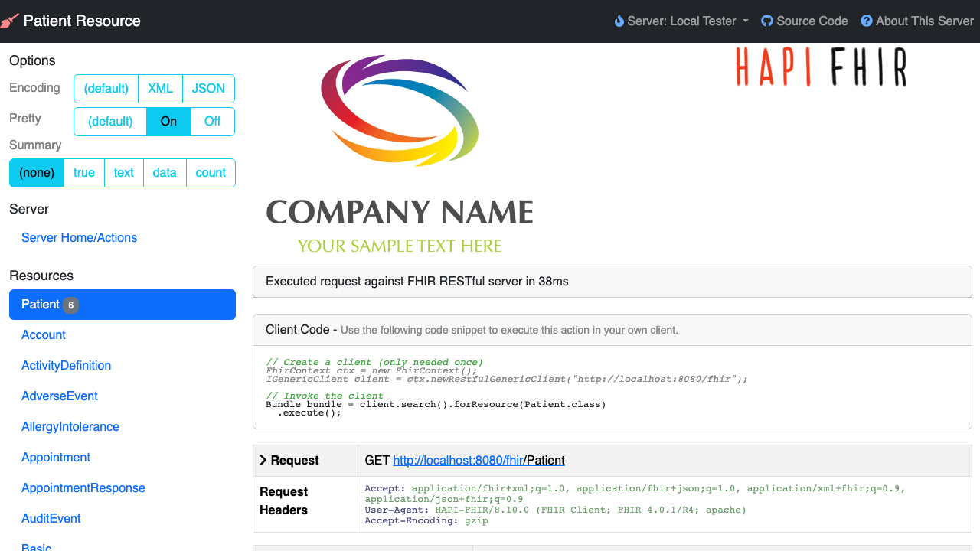Click the Request Headers label
The height and width of the screenshot is (551, 980).
click(x=284, y=501)
